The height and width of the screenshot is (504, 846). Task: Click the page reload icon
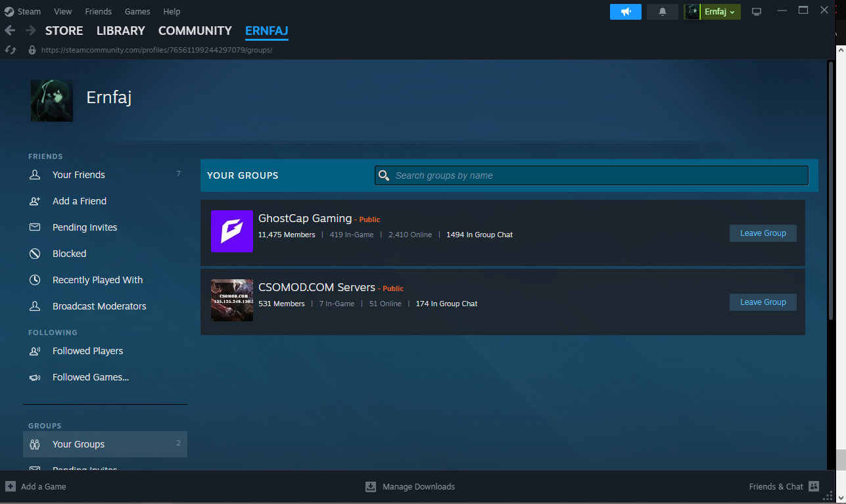coord(11,50)
